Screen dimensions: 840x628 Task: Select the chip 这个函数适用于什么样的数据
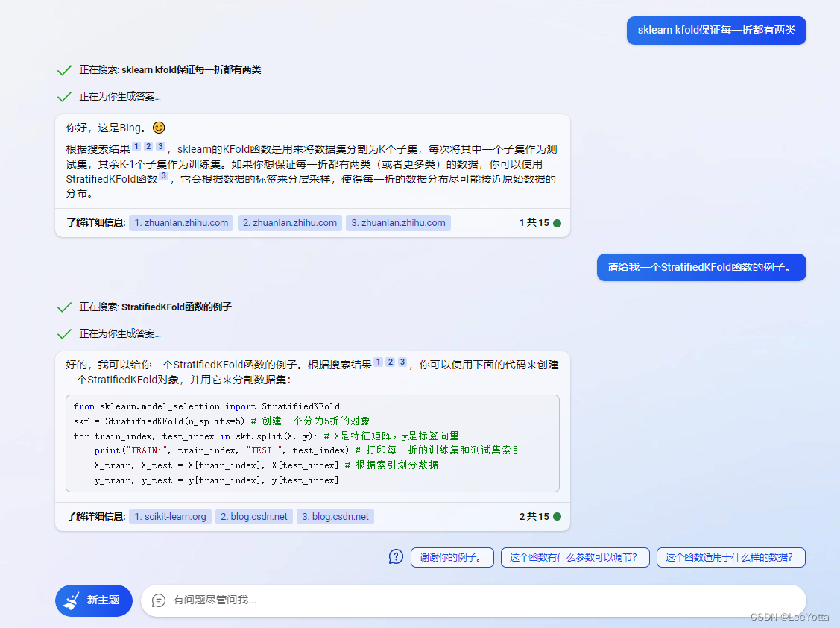tap(730, 557)
